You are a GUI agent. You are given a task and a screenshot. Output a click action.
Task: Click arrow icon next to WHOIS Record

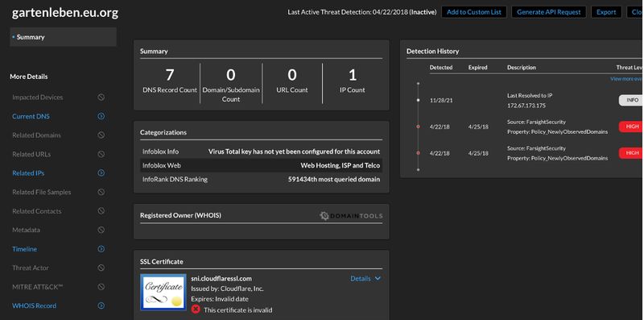101,305
